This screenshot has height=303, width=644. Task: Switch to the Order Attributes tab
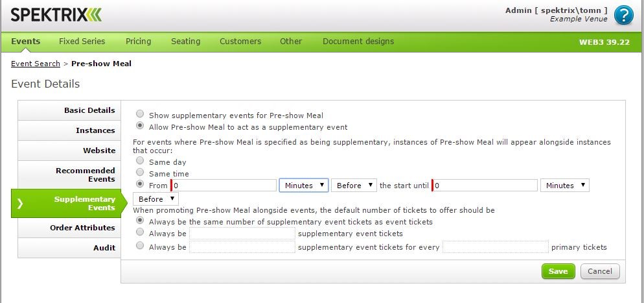[x=69, y=228]
